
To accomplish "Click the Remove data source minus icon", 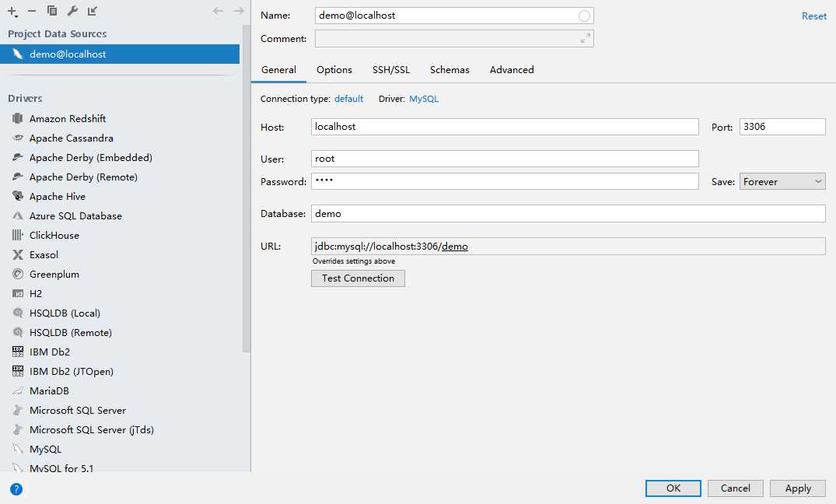I will (32, 11).
